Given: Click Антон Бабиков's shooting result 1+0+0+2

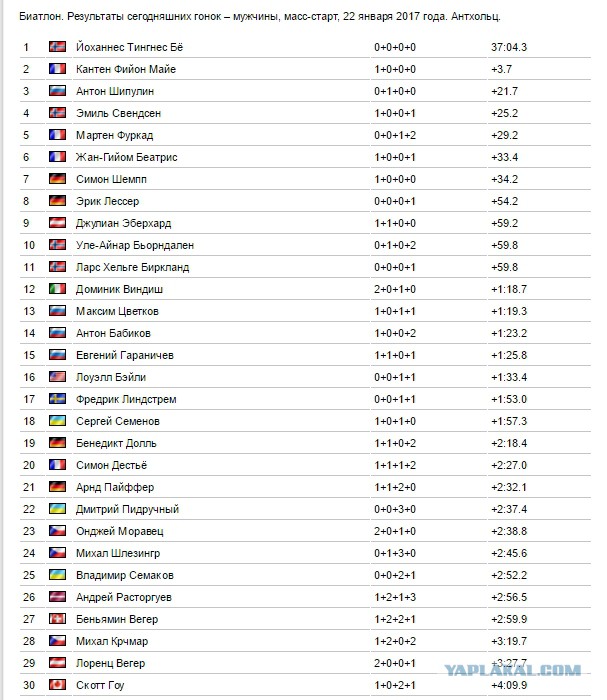Looking at the screenshot, I should 395,333.
